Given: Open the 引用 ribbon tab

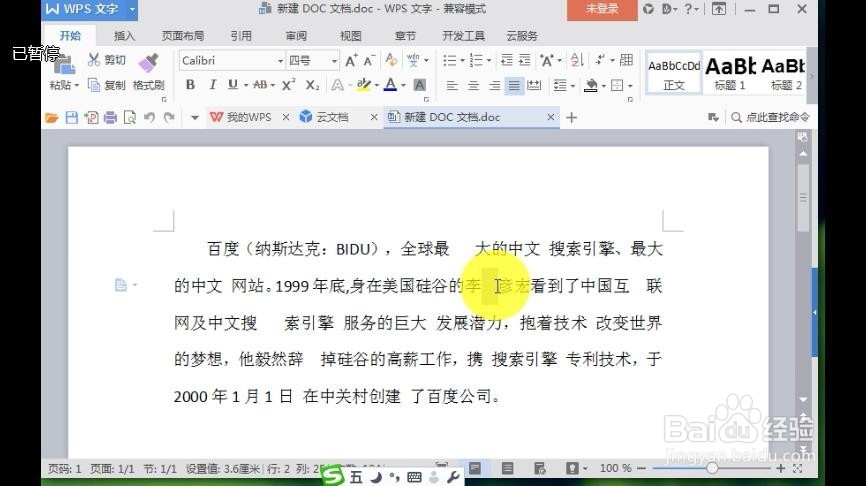Looking at the screenshot, I should tap(241, 36).
